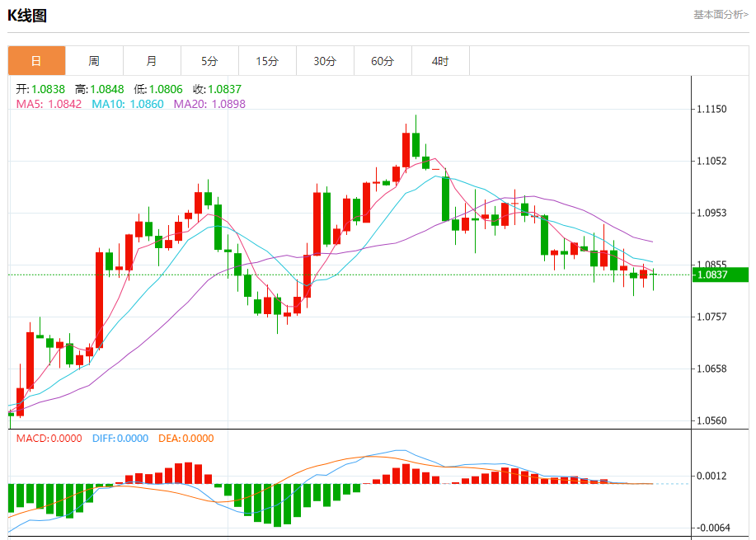
Task: Select the 15分 interval tab
Action: (267, 61)
